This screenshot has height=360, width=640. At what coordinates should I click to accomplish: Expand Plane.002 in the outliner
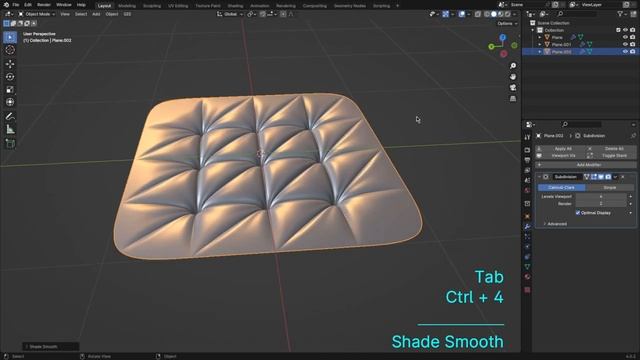(x=540, y=52)
